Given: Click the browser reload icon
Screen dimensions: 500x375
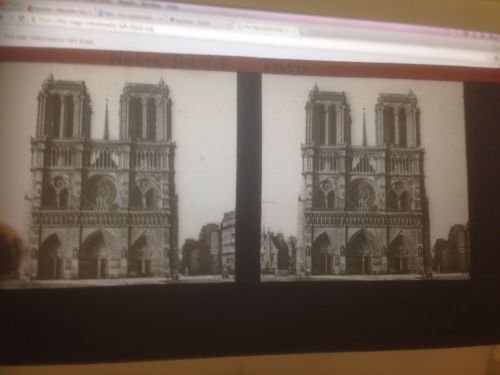Looking at the screenshot, I should pos(21,19).
